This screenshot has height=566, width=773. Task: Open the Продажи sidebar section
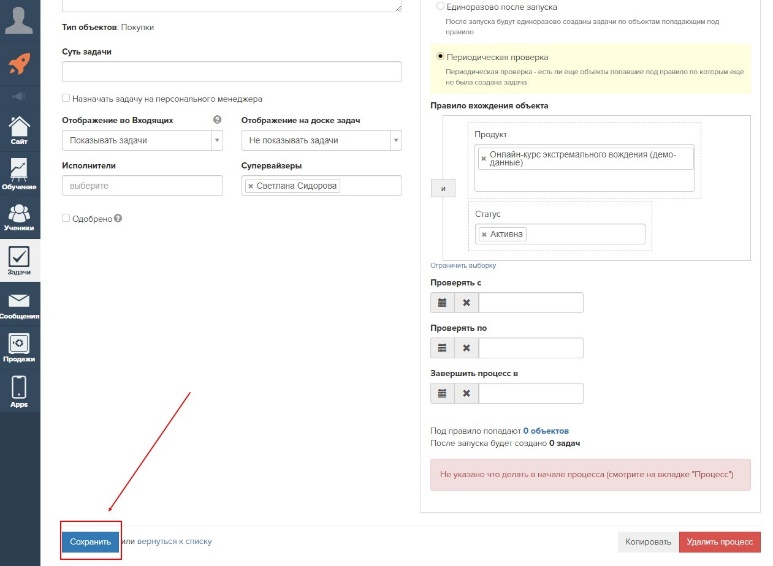(x=19, y=346)
